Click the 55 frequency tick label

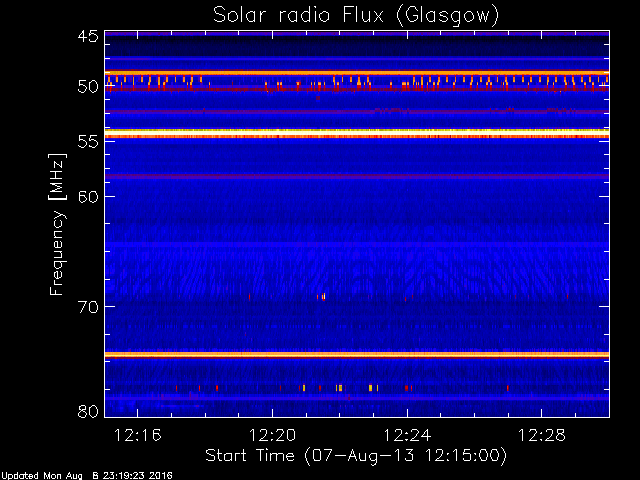[88, 142]
